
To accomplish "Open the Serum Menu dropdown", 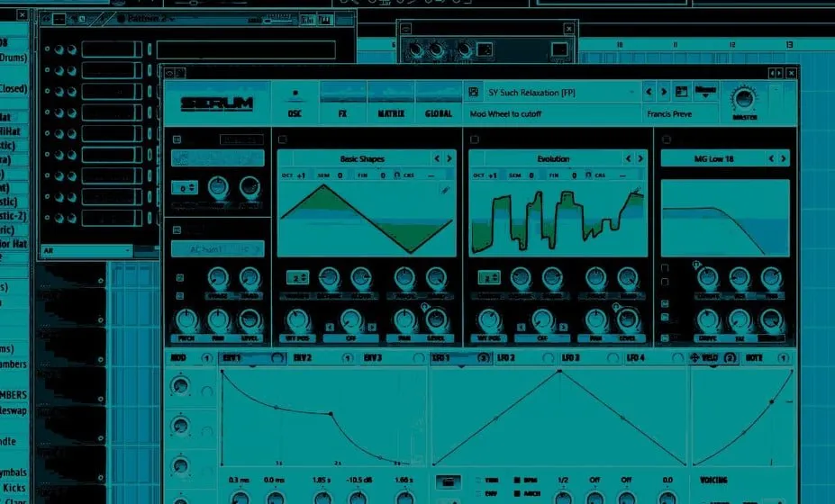I will coord(705,92).
